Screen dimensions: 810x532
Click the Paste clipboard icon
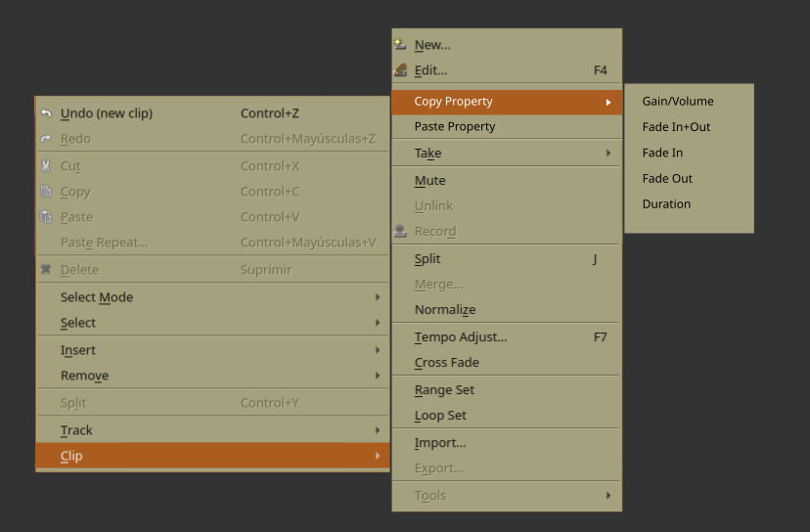(46, 217)
